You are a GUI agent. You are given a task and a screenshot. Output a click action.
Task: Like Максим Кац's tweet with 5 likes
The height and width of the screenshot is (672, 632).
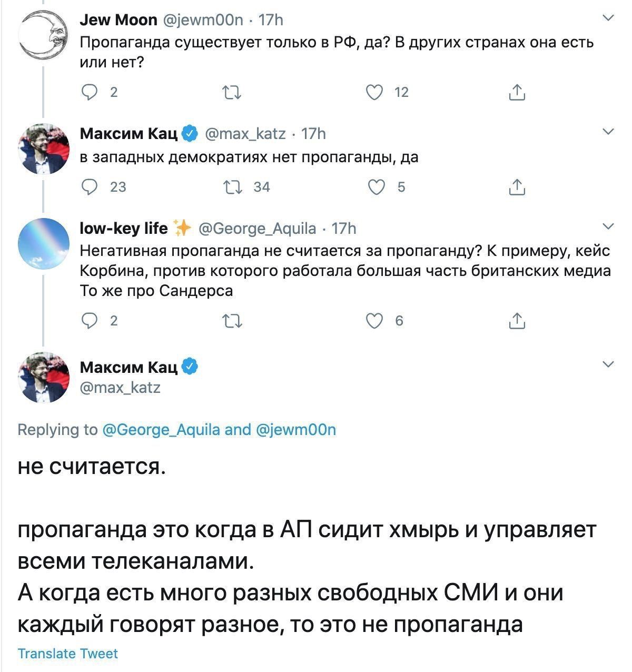[x=376, y=187]
